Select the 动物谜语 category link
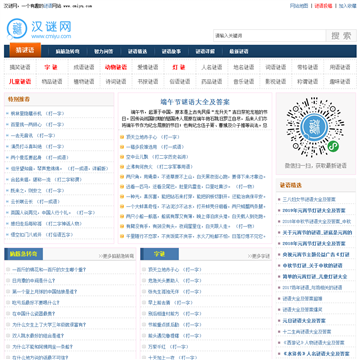 point(116,67)
